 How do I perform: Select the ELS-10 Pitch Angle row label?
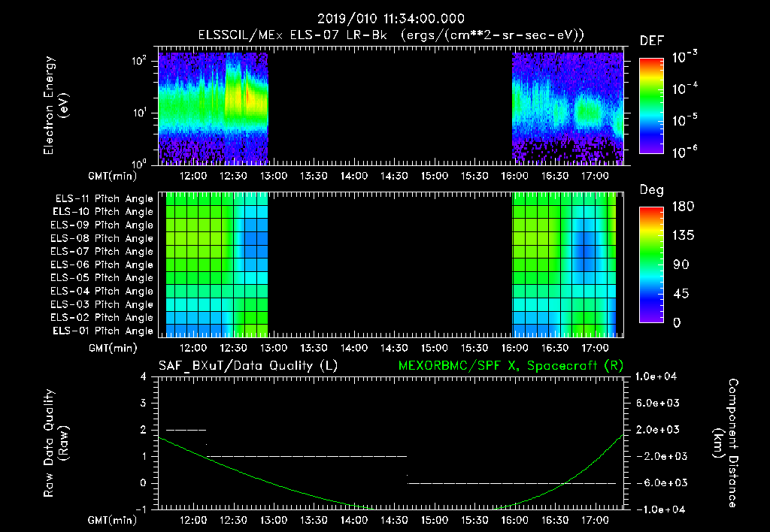click(x=103, y=212)
